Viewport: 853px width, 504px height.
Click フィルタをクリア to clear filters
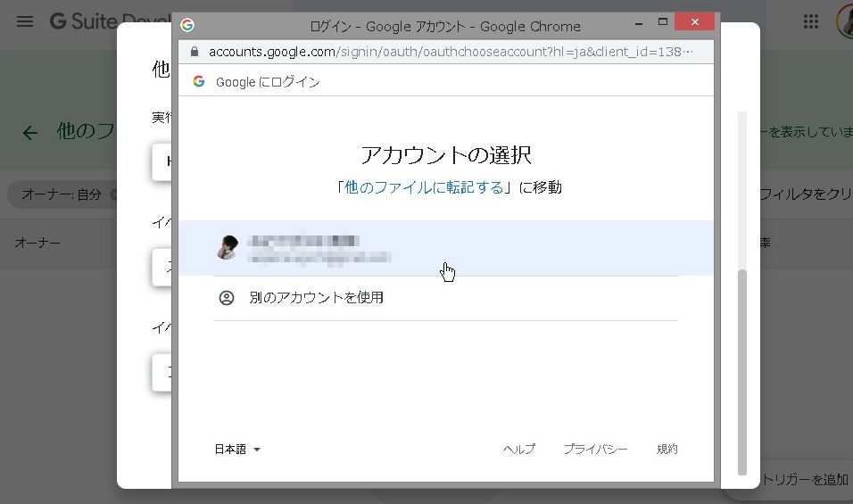pos(803,194)
